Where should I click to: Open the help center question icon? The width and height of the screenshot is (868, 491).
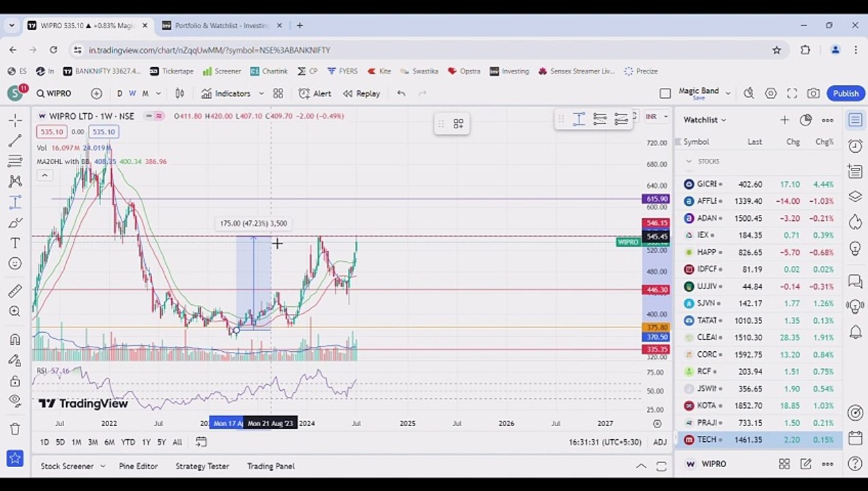click(x=855, y=464)
